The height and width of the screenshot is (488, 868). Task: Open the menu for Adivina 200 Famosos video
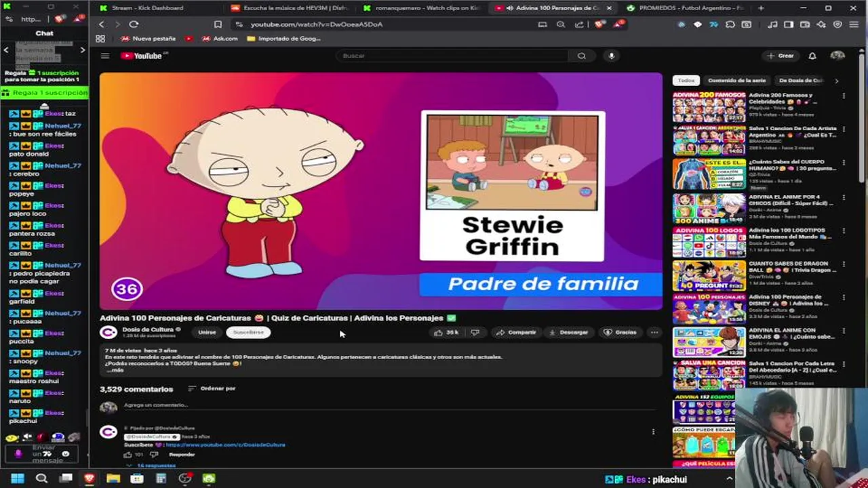844,96
